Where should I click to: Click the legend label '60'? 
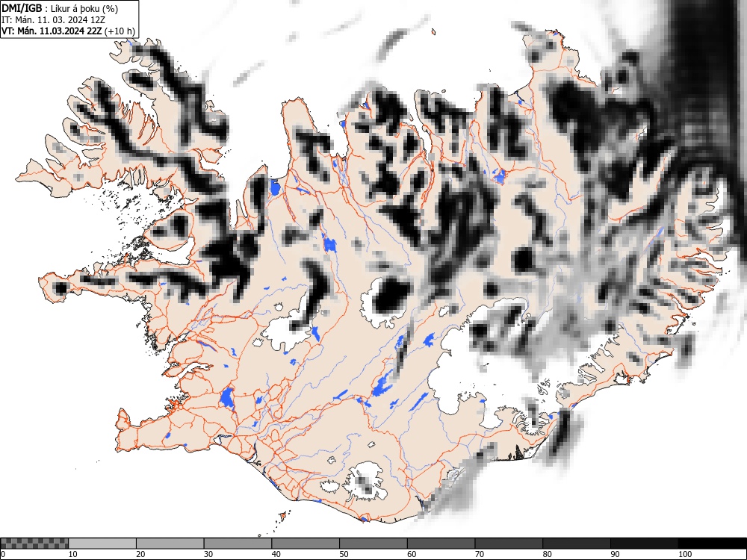(x=411, y=554)
